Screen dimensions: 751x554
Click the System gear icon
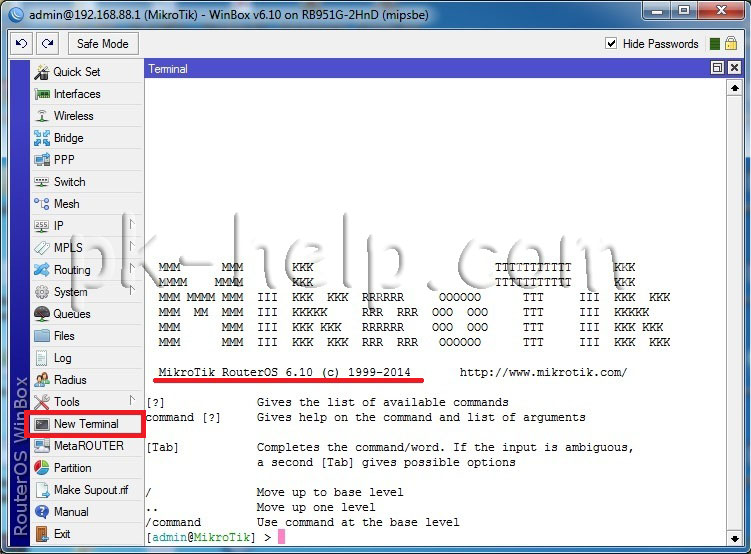[42, 292]
